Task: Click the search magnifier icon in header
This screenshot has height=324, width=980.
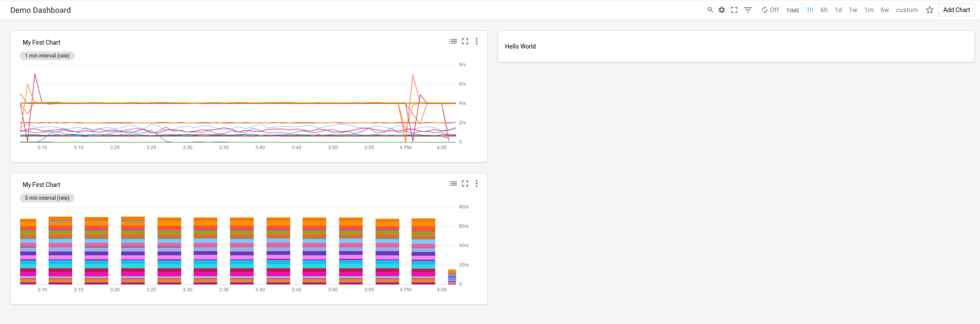Action: (x=710, y=10)
